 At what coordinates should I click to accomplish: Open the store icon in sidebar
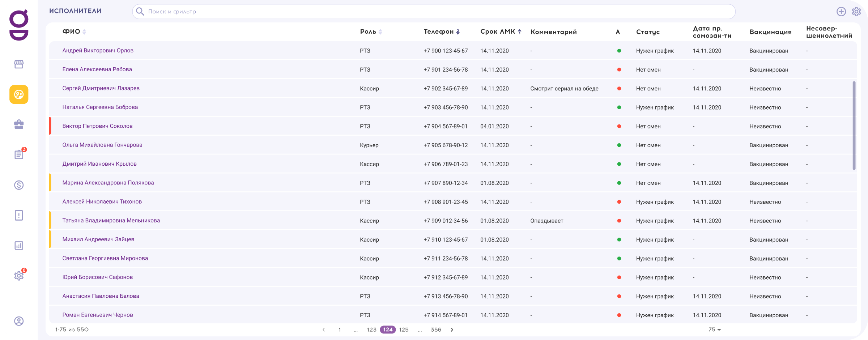19,64
